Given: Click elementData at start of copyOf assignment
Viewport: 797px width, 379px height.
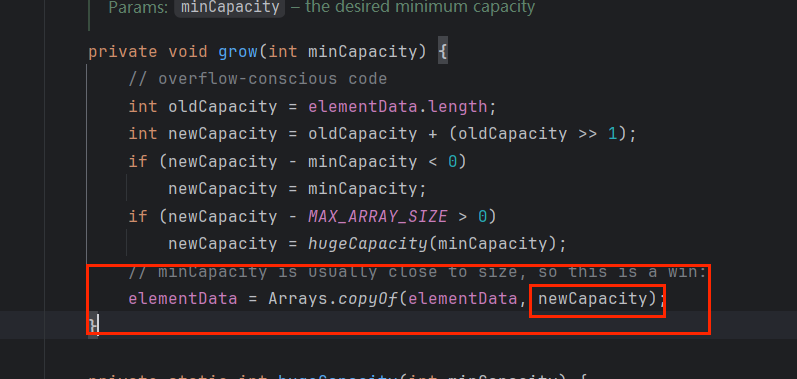Looking at the screenshot, I should pyautogui.click(x=182, y=298).
